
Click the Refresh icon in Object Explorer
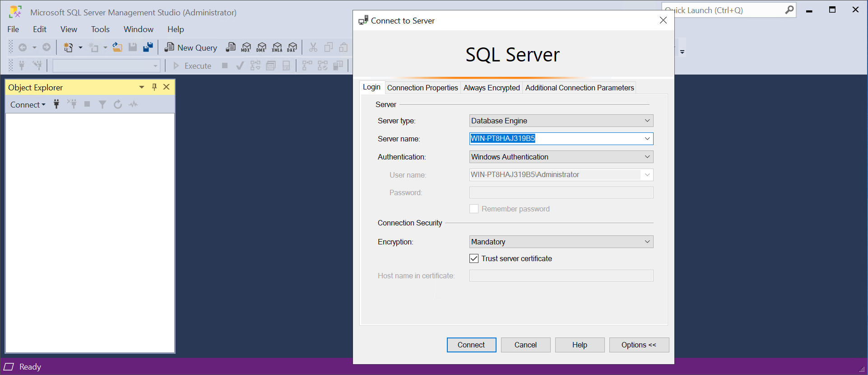[x=118, y=104]
